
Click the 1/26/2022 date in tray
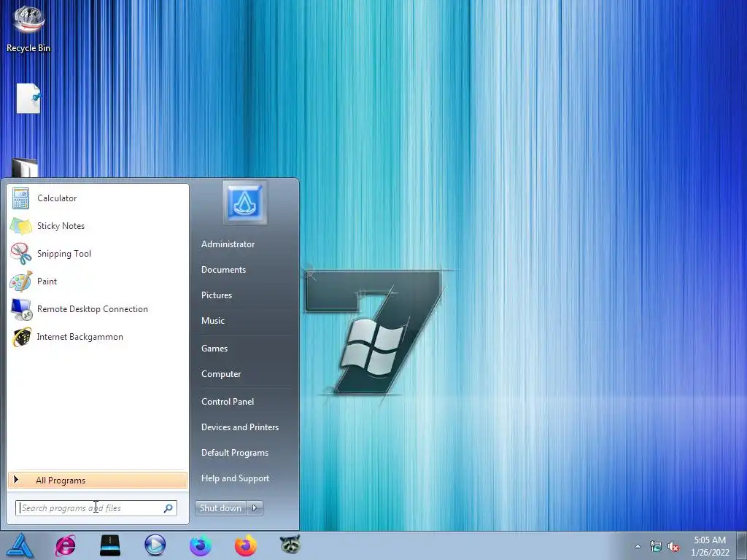(710, 553)
